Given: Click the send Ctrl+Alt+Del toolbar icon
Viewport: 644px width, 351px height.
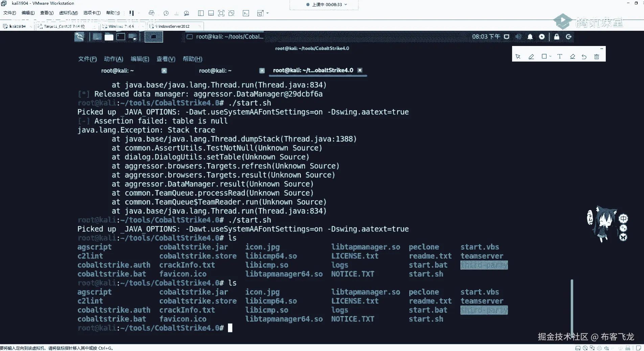Looking at the screenshot, I should click(151, 13).
